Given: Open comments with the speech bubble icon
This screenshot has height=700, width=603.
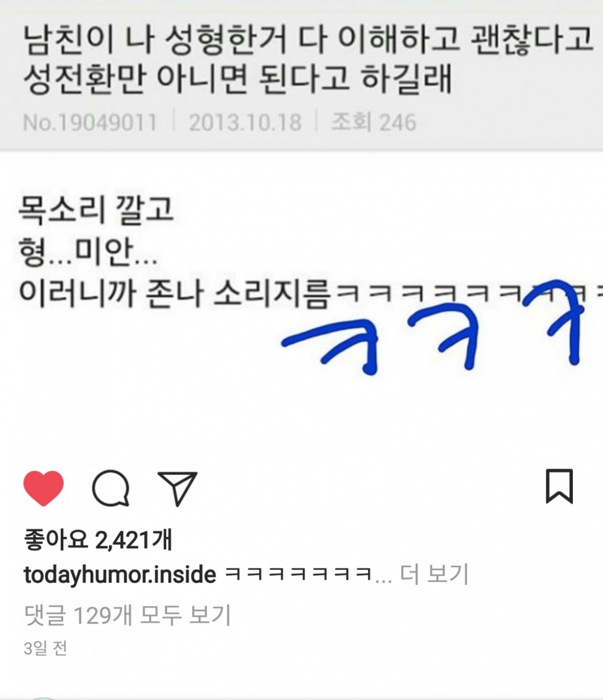Looking at the screenshot, I should pyautogui.click(x=111, y=488).
